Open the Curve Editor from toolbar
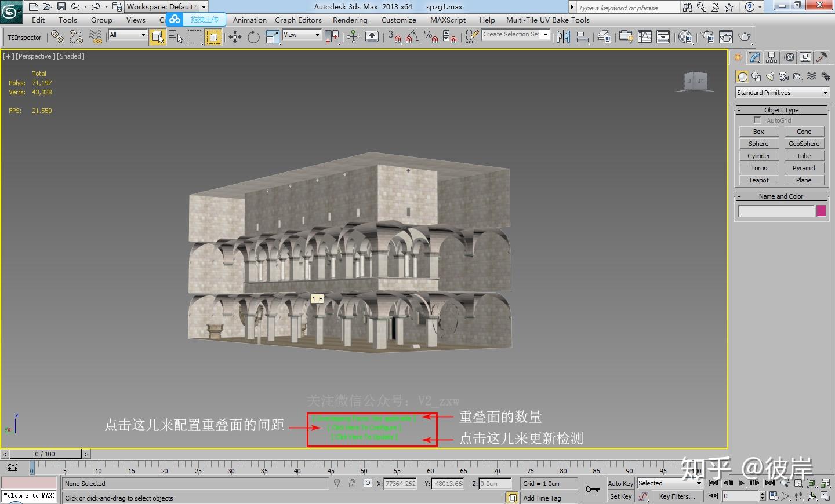Image resolution: width=835 pixels, height=504 pixels. pyautogui.click(x=645, y=38)
